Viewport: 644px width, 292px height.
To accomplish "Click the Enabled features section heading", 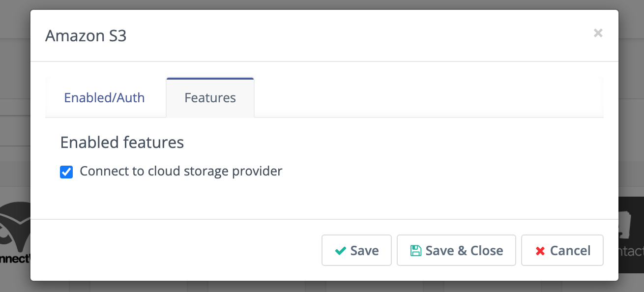I will coord(121,142).
